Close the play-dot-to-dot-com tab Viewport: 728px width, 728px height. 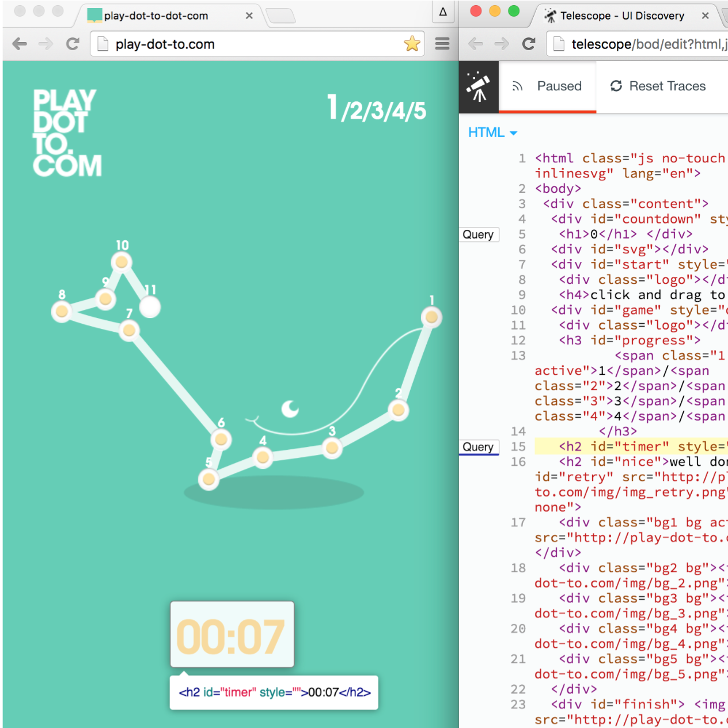tap(249, 16)
